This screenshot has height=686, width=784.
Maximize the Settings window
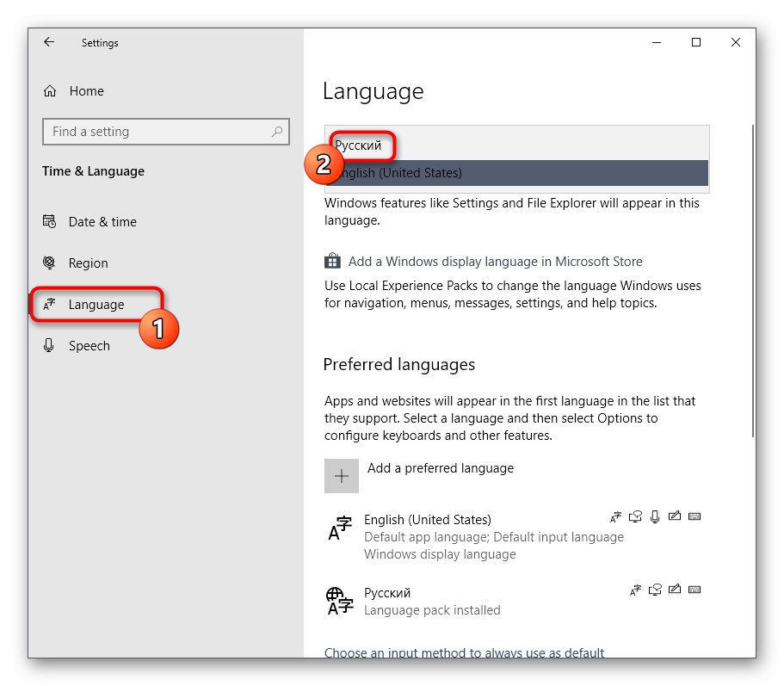(x=696, y=42)
